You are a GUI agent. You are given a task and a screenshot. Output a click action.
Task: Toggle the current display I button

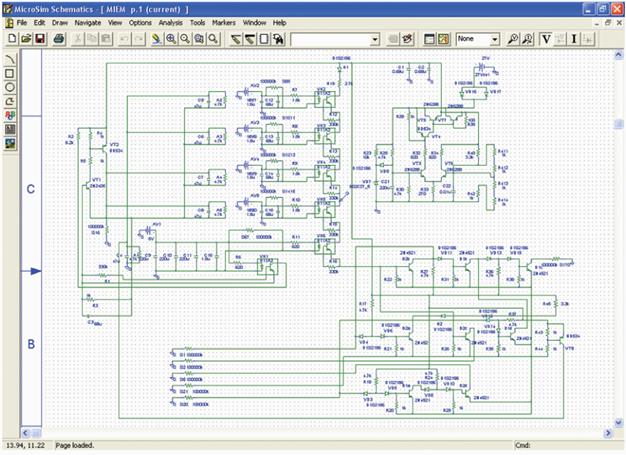[575, 39]
